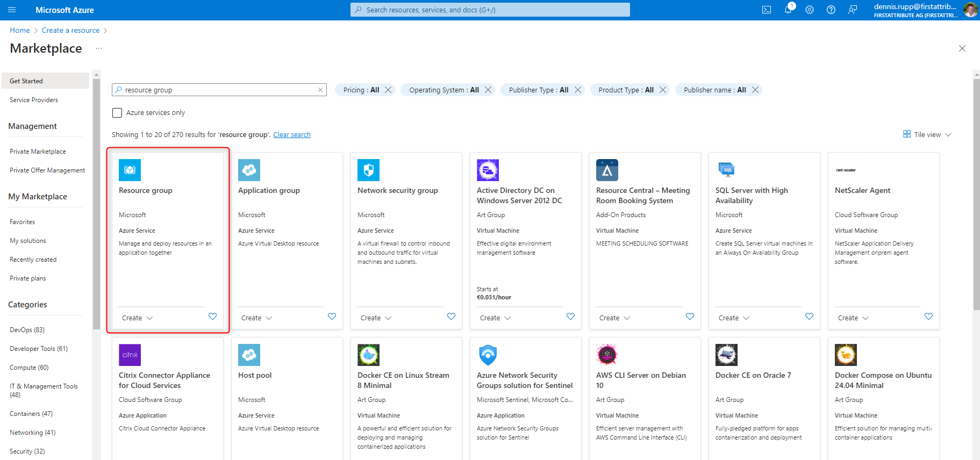
Task: Click the Active Directory DC tile icon
Action: click(488, 170)
